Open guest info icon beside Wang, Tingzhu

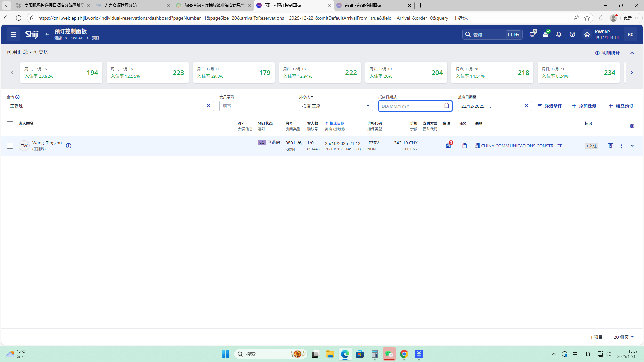[x=69, y=146]
